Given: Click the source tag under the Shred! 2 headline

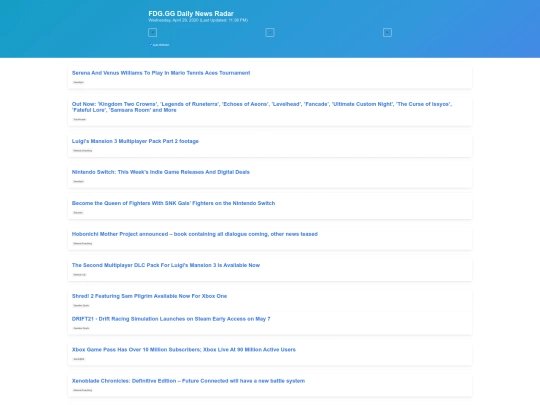Looking at the screenshot, I should 81,305.
